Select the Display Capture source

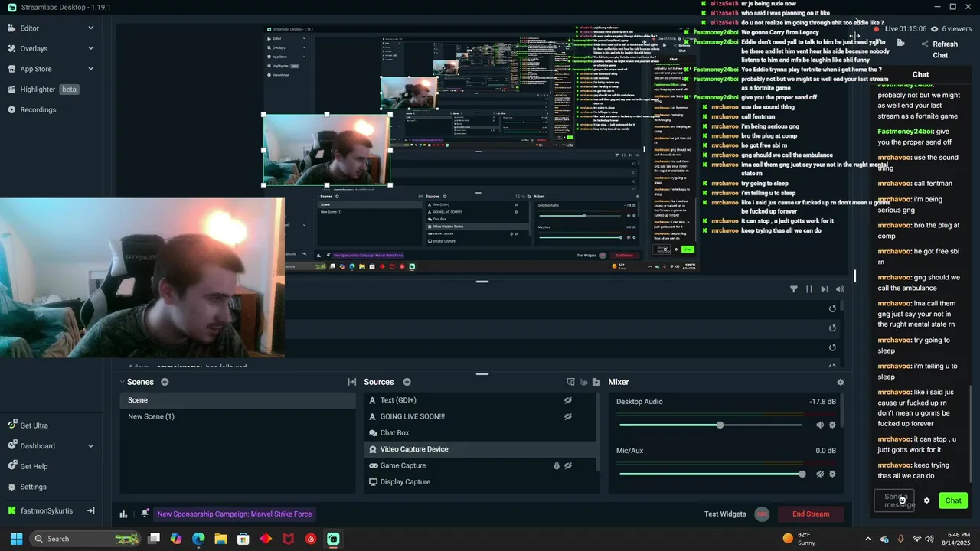(479, 482)
